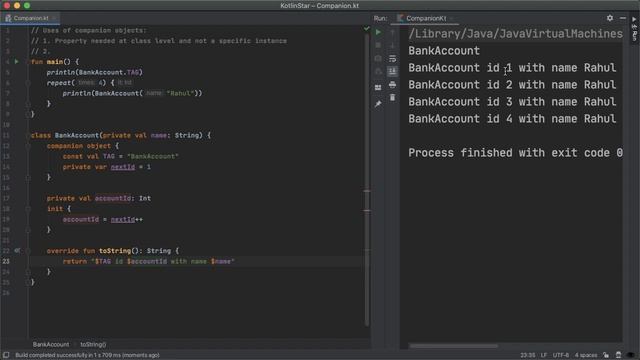Collapse the toString function fold marker
The height and width of the screenshot is (360, 640).
pyautogui.click(x=28, y=251)
